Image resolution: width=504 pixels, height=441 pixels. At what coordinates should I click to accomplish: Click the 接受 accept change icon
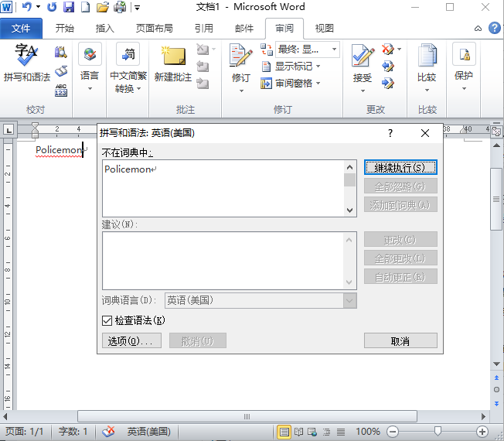(363, 56)
